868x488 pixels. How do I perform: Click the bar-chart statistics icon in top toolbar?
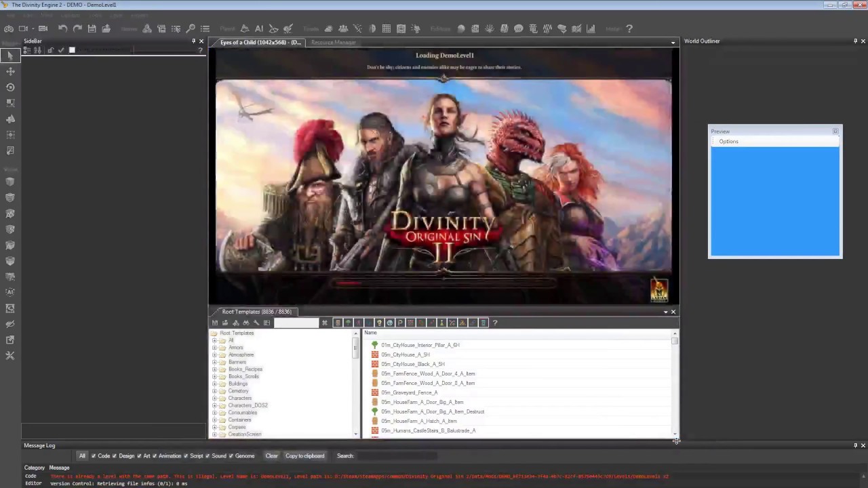coord(591,28)
